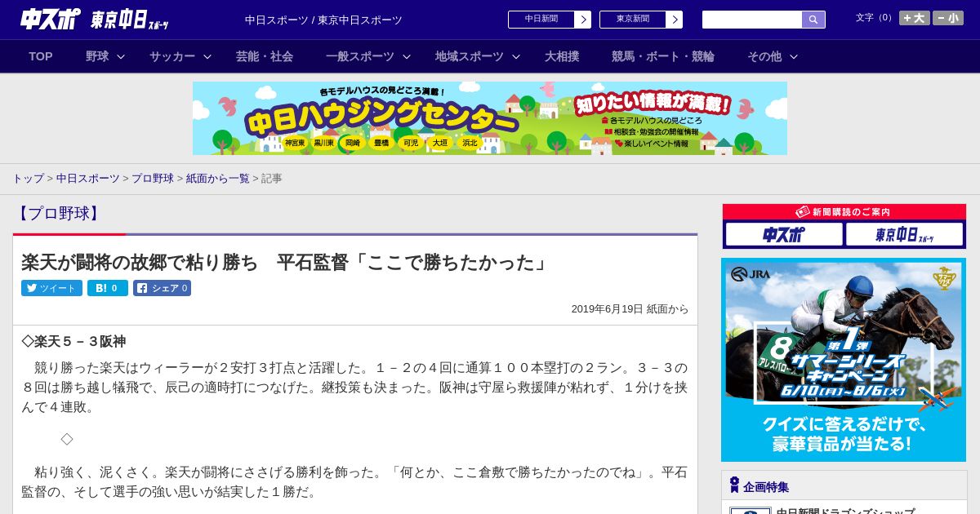Image resolution: width=980 pixels, height=514 pixels.
Task: Expand サッカー dropdown chevron
Action: (207, 56)
